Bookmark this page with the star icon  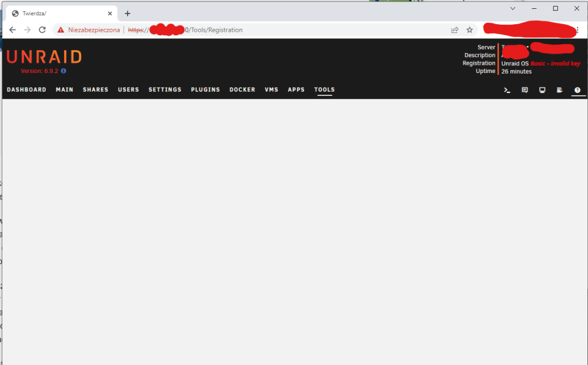[469, 30]
